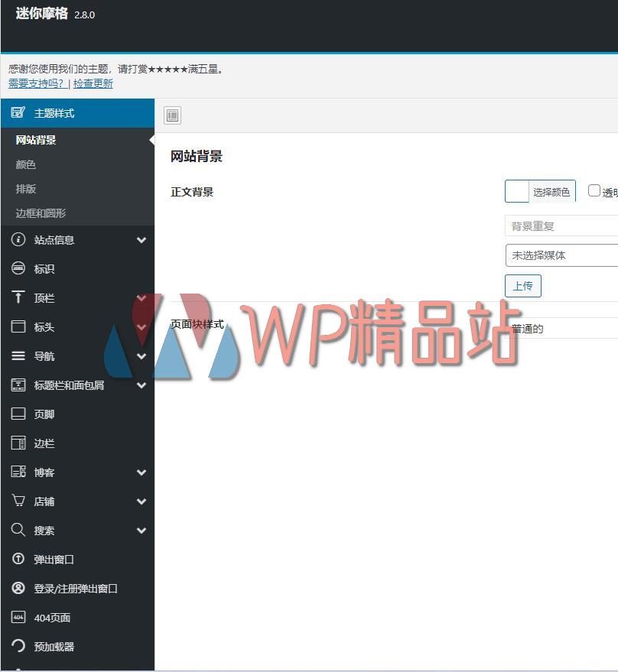618x672 pixels.
Task: Expand the 博客 blog section chevron
Action: [141, 472]
